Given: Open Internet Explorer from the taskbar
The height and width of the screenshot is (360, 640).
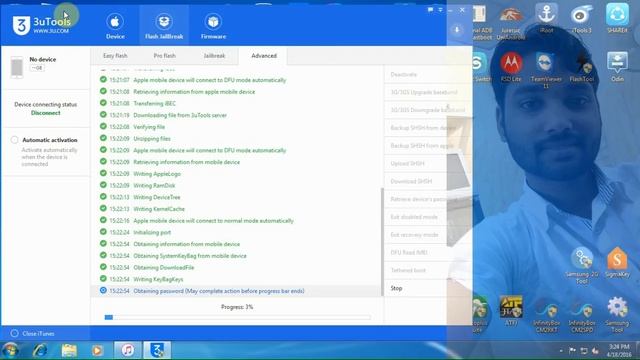Looking at the screenshot, I should (40, 350).
